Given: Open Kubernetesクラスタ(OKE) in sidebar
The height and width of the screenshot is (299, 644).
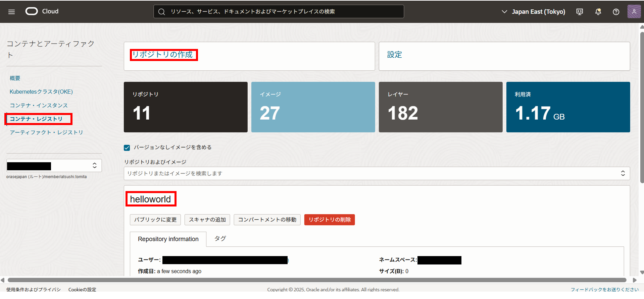Looking at the screenshot, I should [41, 92].
